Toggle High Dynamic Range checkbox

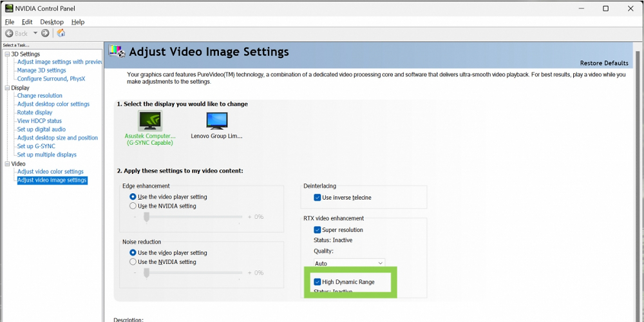(x=317, y=282)
